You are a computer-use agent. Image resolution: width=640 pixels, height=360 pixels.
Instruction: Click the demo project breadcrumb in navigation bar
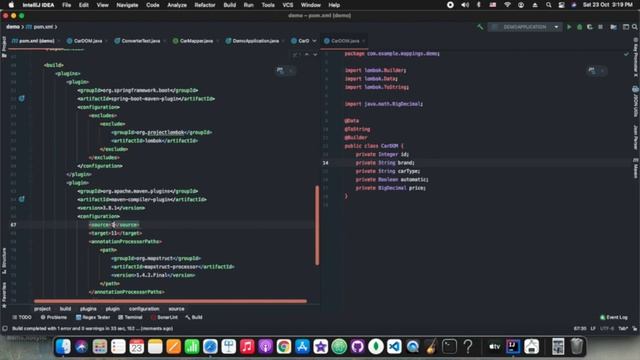[x=13, y=27]
